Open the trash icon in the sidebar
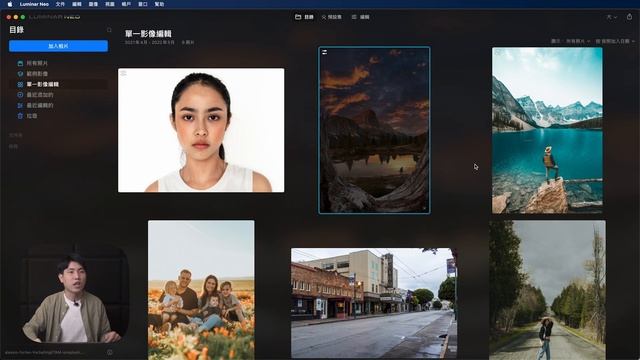Image resolution: width=640 pixels, height=360 pixels. point(20,116)
